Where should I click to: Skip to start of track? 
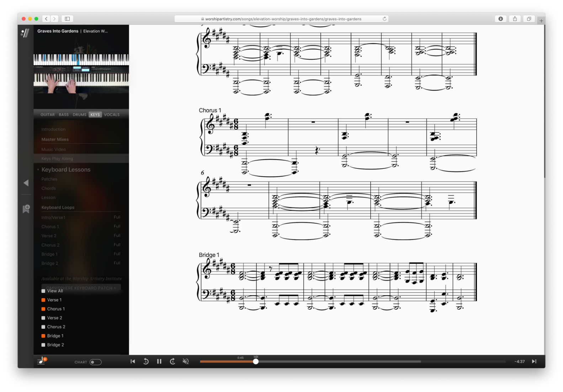click(x=133, y=361)
